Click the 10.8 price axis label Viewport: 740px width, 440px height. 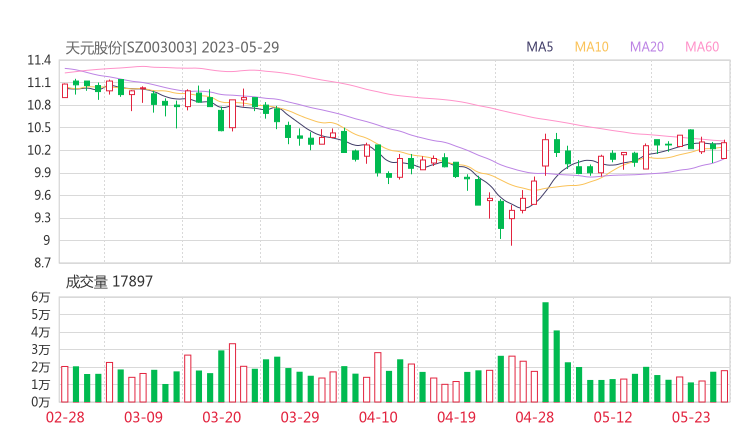coord(39,105)
